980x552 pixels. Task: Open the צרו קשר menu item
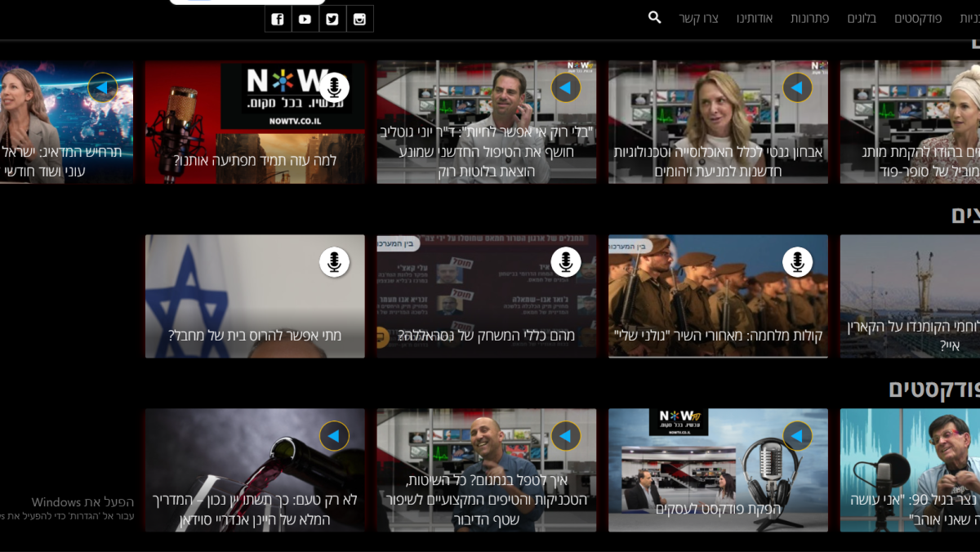click(x=698, y=18)
